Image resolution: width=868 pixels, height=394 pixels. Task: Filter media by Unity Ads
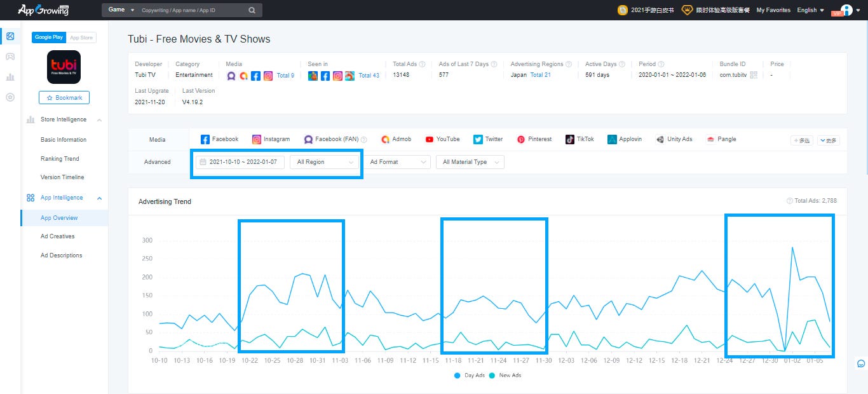pyautogui.click(x=674, y=139)
